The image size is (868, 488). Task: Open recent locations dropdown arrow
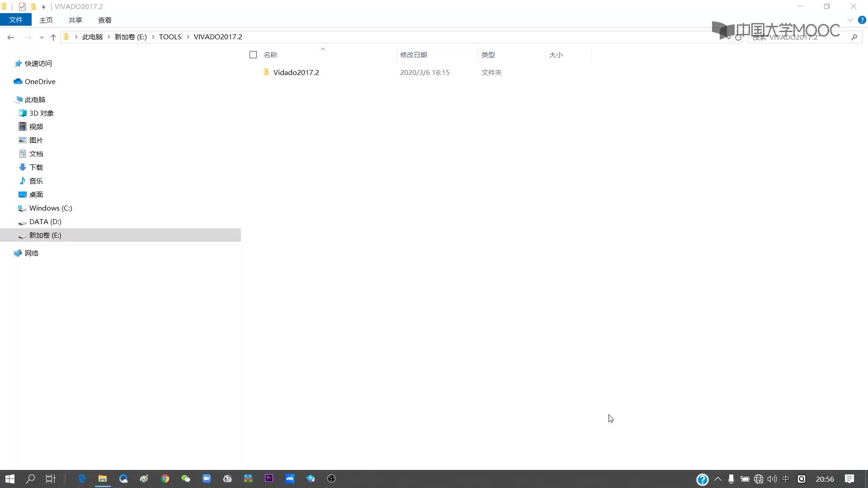(42, 37)
